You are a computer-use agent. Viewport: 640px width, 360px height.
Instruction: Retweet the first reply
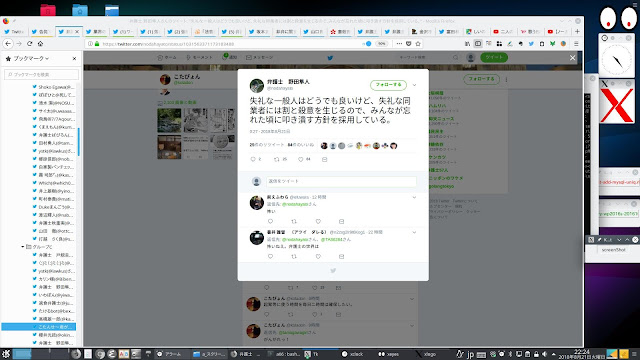point(294,221)
